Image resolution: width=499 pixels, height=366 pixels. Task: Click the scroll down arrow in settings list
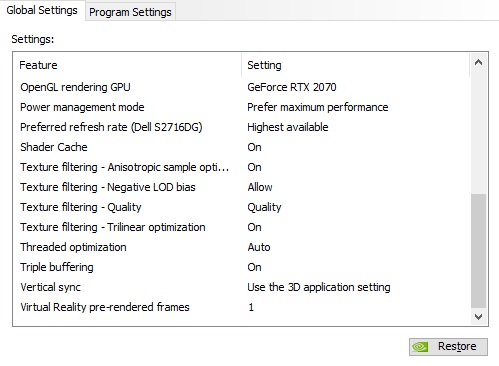[478, 316]
